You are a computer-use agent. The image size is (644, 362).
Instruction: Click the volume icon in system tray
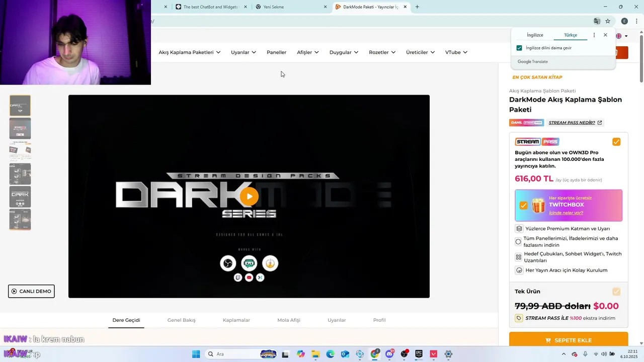coord(604,354)
